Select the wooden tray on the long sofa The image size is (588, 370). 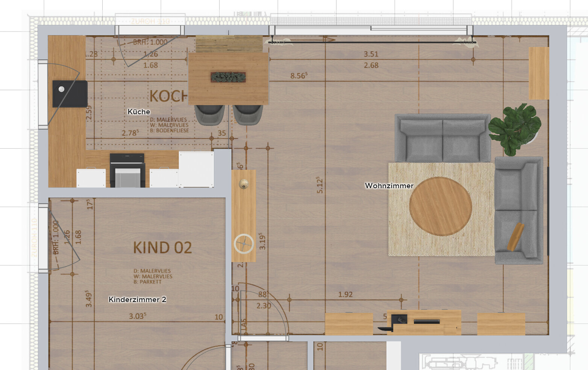tap(515, 237)
